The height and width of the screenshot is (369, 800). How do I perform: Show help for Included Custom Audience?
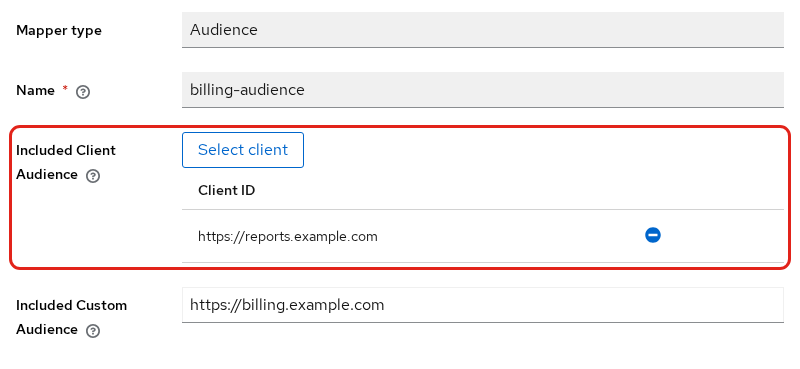(92, 331)
